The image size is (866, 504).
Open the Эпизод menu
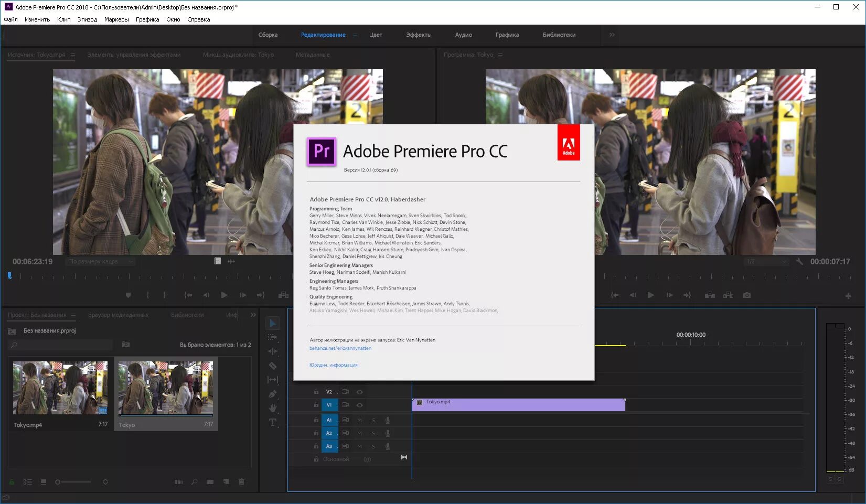(x=87, y=19)
